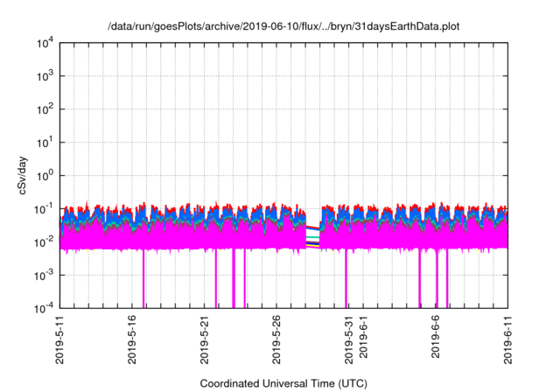Click the 10^2 y-axis tick label
This screenshot has height=392, width=560.
point(45,109)
